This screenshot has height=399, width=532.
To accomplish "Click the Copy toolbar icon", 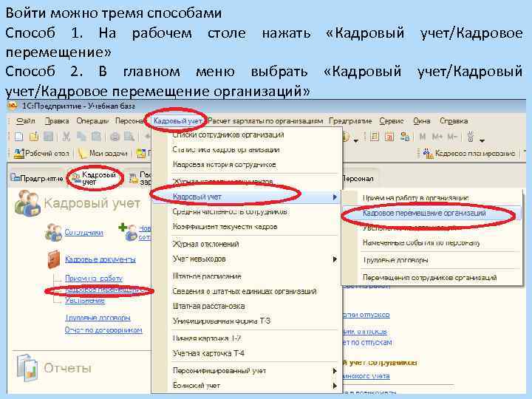I will (81, 137).
